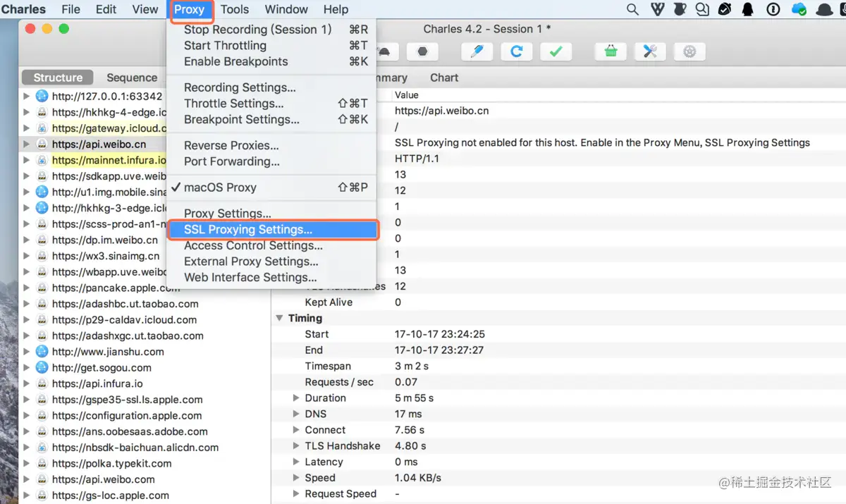Choose Stop Recording (Session 1) menu item
Screen dimensions: 846x504
coord(271,30)
